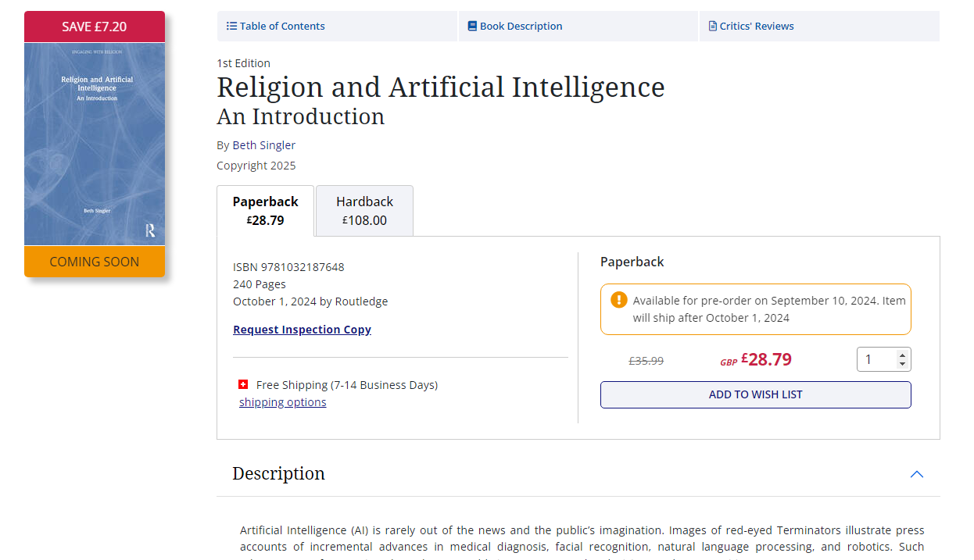Screen dimensions: 974x560
Task: Click the Book Description book icon
Action: [472, 26]
